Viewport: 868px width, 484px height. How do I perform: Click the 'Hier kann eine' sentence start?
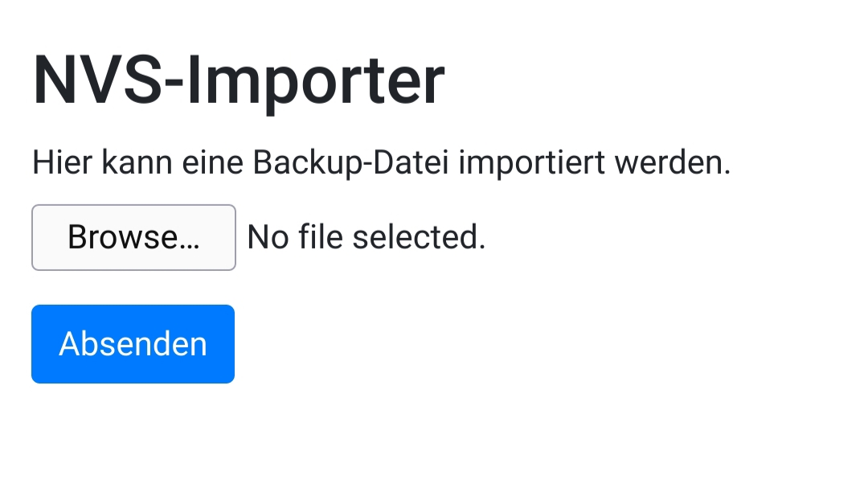click(x=137, y=163)
